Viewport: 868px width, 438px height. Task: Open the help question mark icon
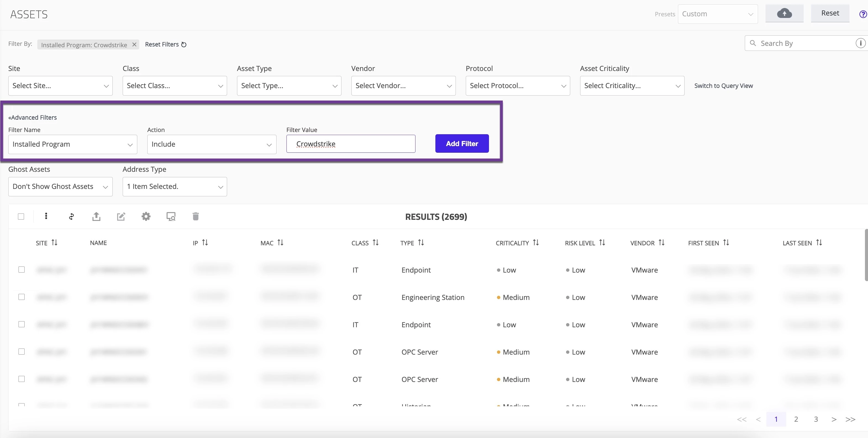tap(862, 14)
